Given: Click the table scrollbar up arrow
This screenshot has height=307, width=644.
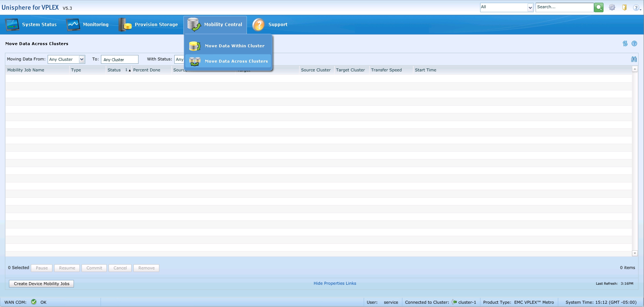Looking at the screenshot, I should click(635, 69).
